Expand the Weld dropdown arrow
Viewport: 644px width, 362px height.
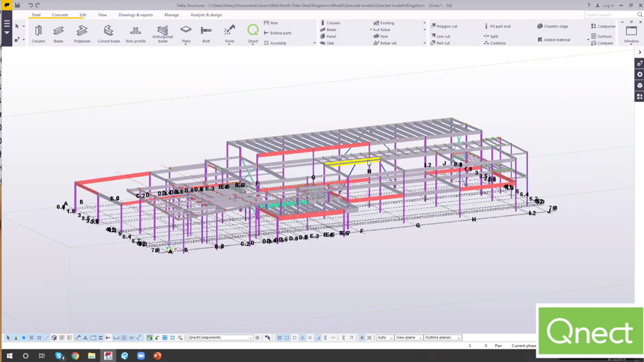pyautogui.click(x=229, y=44)
